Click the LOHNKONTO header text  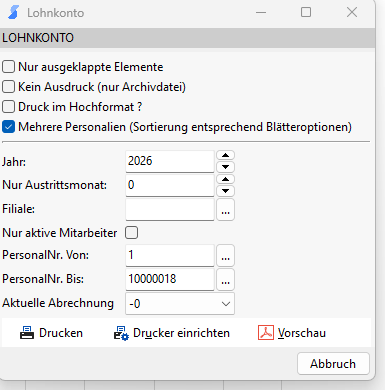pos(38,38)
